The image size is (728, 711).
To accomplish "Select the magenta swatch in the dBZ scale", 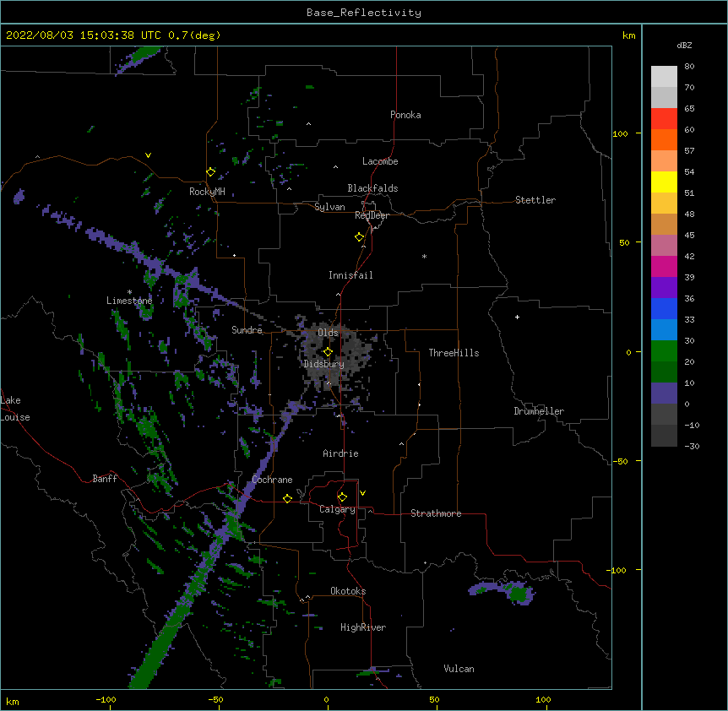I will (x=664, y=266).
